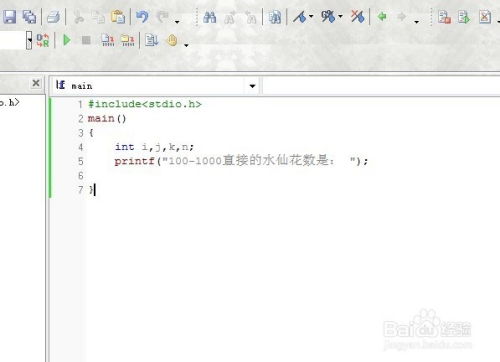This screenshot has height=362, width=500.
Task: Click the Toggle Bookmark flag icon
Action: tap(300, 17)
